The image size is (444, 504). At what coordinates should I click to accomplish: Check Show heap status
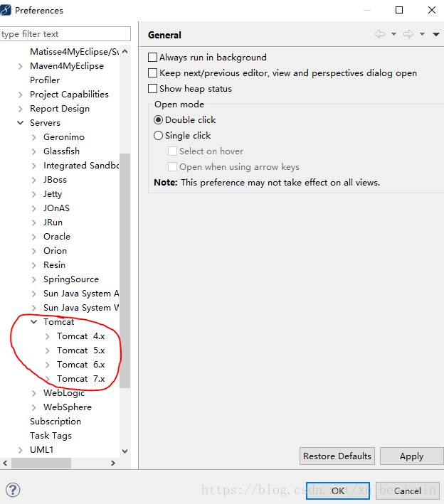(152, 88)
